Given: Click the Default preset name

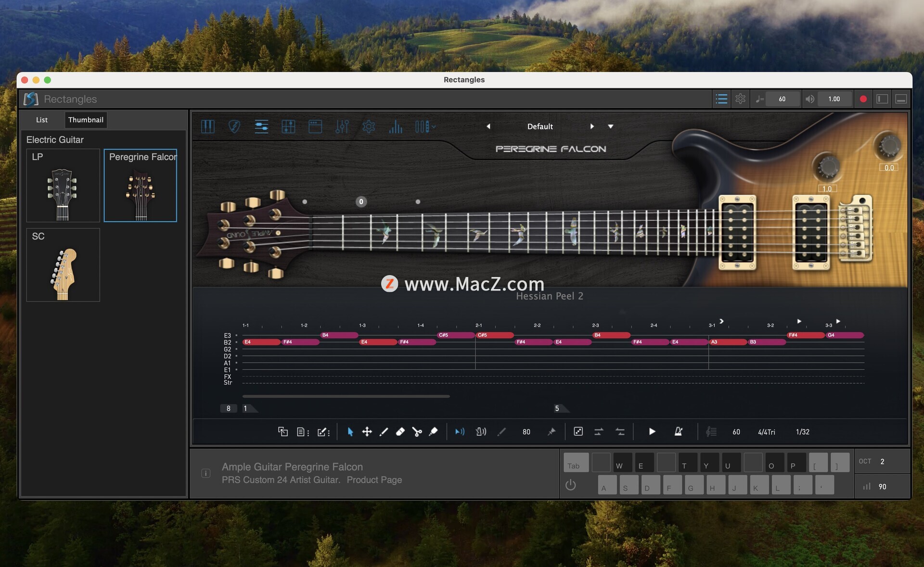Looking at the screenshot, I should (540, 126).
